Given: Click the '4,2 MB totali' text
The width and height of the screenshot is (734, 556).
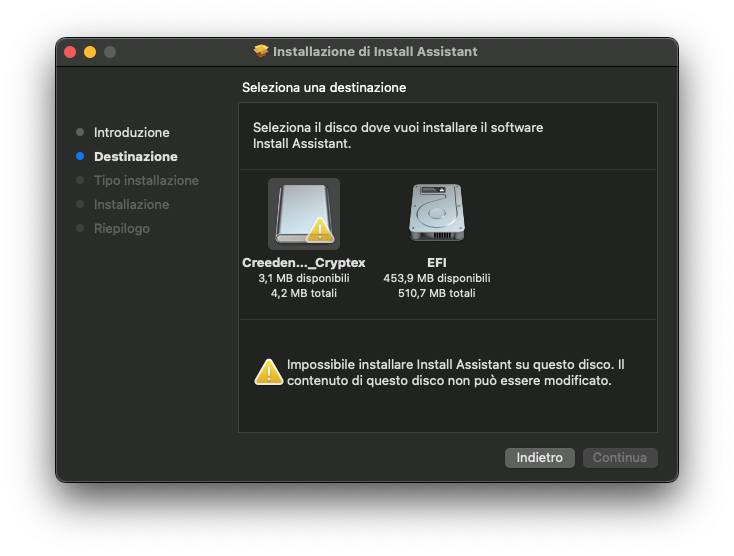Looking at the screenshot, I should coord(304,293).
